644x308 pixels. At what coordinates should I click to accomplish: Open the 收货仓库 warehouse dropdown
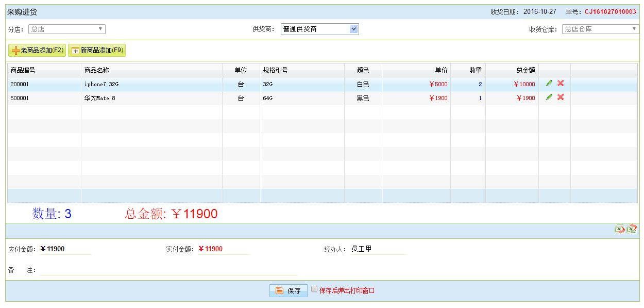coord(600,29)
